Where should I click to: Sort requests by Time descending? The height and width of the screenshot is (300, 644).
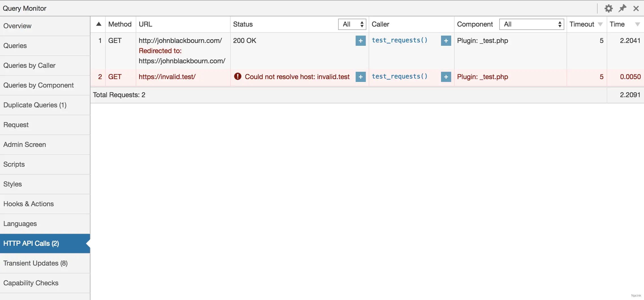click(x=638, y=24)
